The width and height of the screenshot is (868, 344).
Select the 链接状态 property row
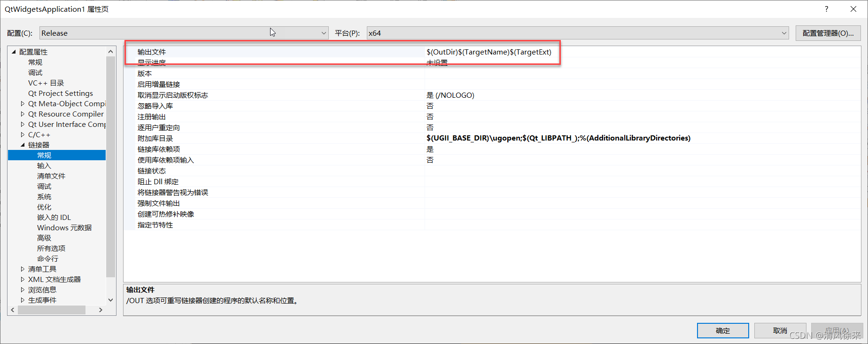click(492, 171)
